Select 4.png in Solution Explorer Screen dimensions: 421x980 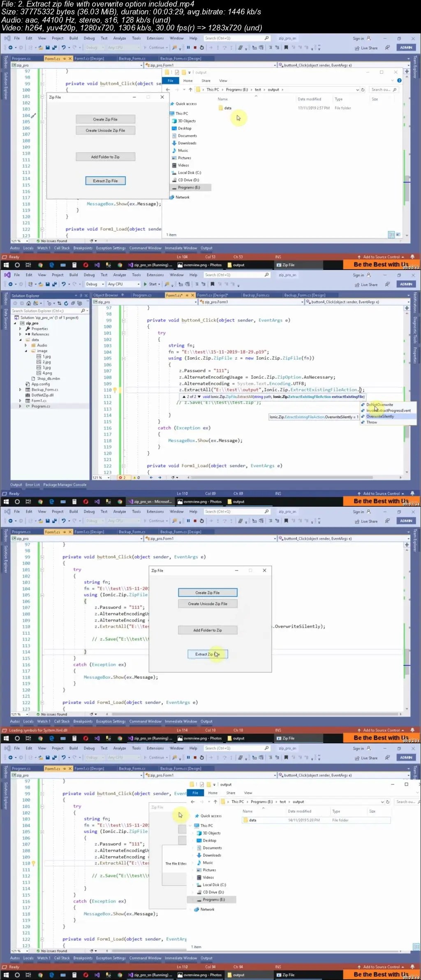coord(44,373)
